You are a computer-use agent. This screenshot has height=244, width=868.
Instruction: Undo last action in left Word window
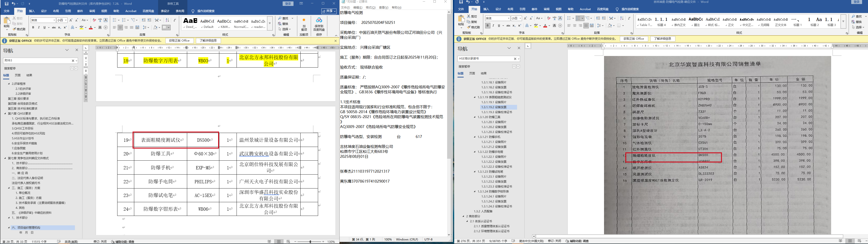tap(13, 3)
